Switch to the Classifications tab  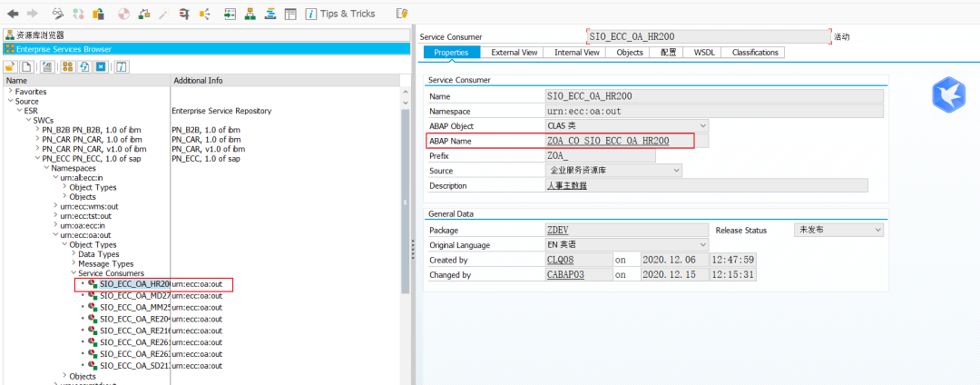pos(755,53)
